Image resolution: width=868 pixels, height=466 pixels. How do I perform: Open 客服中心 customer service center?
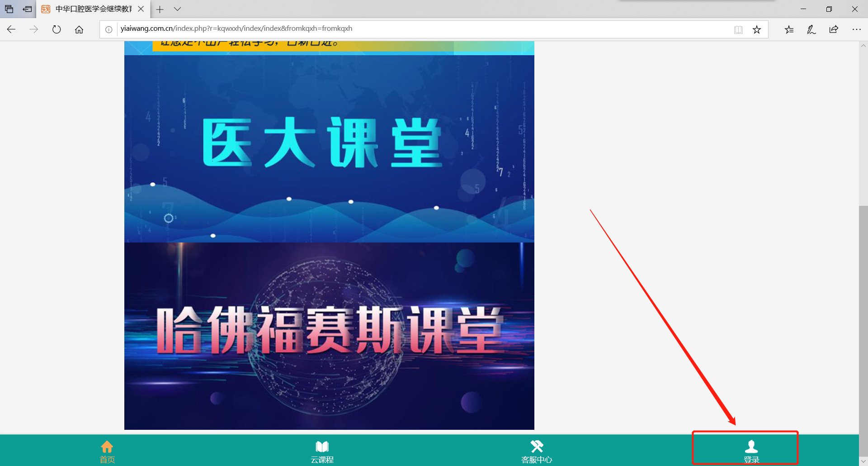pos(537,451)
